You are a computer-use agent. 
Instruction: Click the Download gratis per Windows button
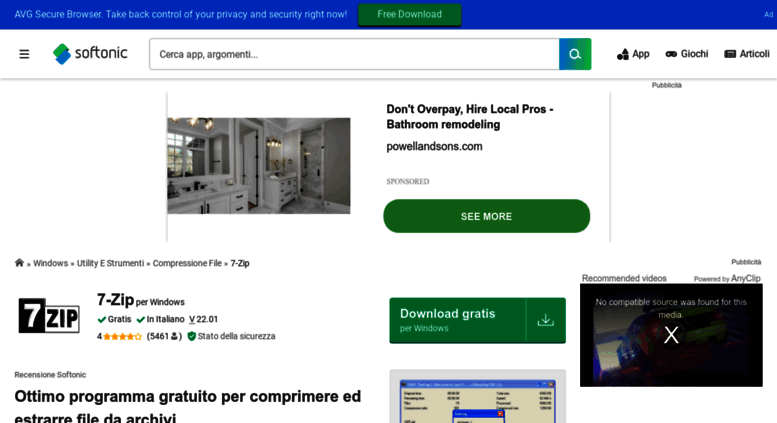(x=477, y=320)
